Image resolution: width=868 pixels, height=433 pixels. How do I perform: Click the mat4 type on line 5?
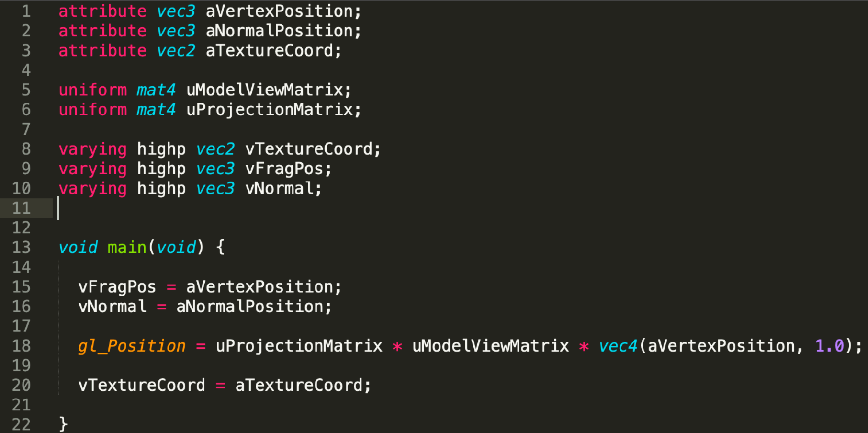(157, 90)
